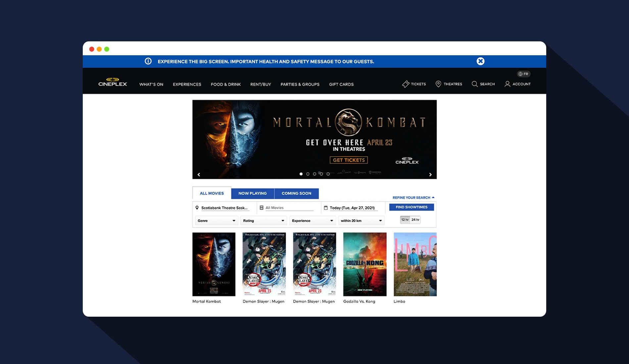The height and width of the screenshot is (364, 629).
Task: Click Find Showtimes button
Action: pos(411,207)
